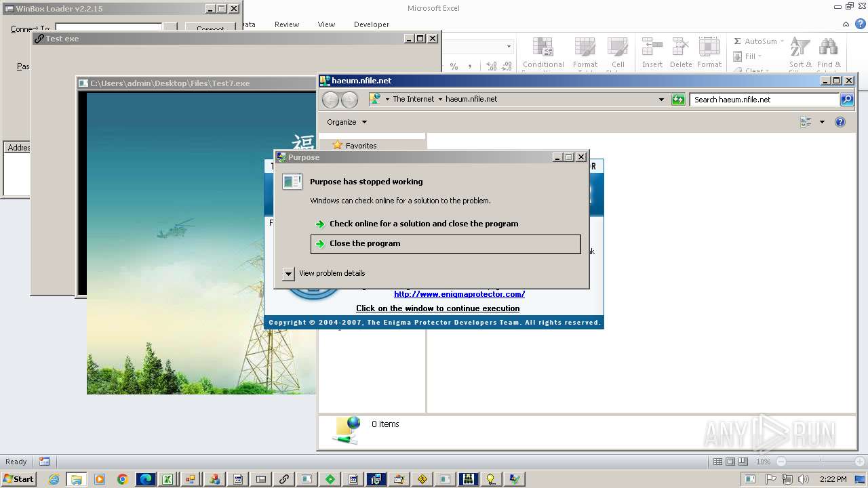Click the back arrow in haeum.nfile.net window

point(330,100)
